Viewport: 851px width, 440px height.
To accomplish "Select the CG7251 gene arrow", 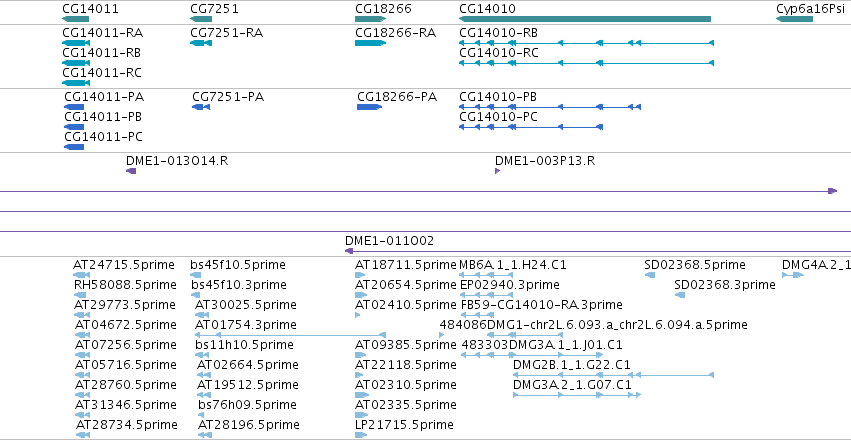I will (x=201, y=19).
